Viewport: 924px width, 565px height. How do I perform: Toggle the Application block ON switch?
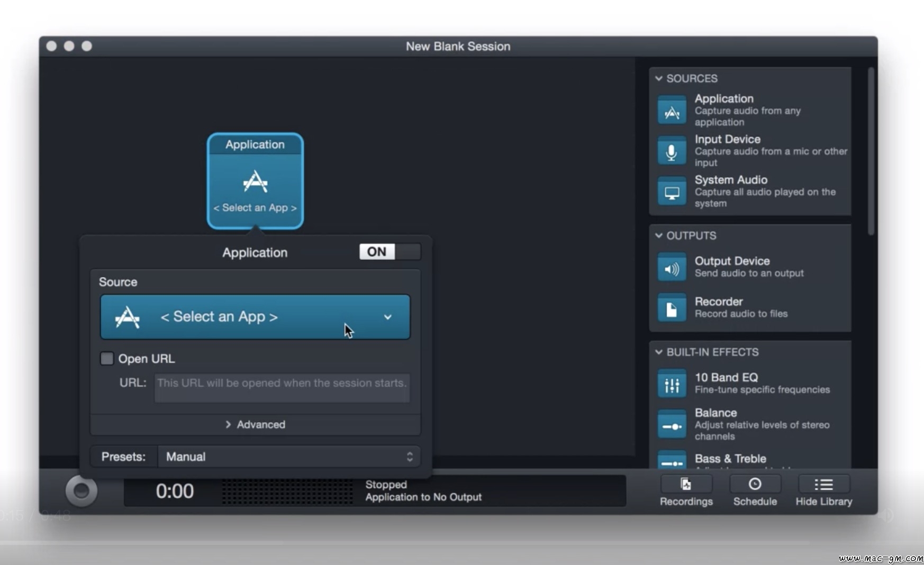coord(390,252)
